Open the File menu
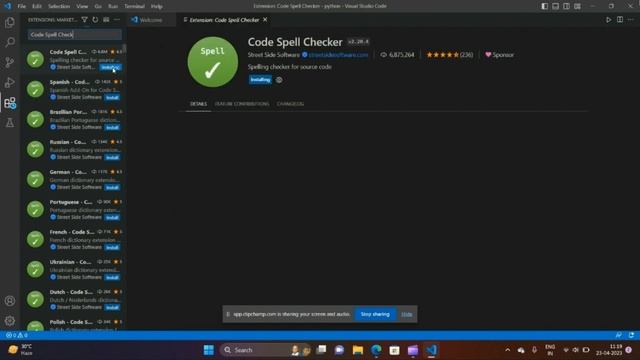Screen dimensions: 640x360 pos(22,6)
